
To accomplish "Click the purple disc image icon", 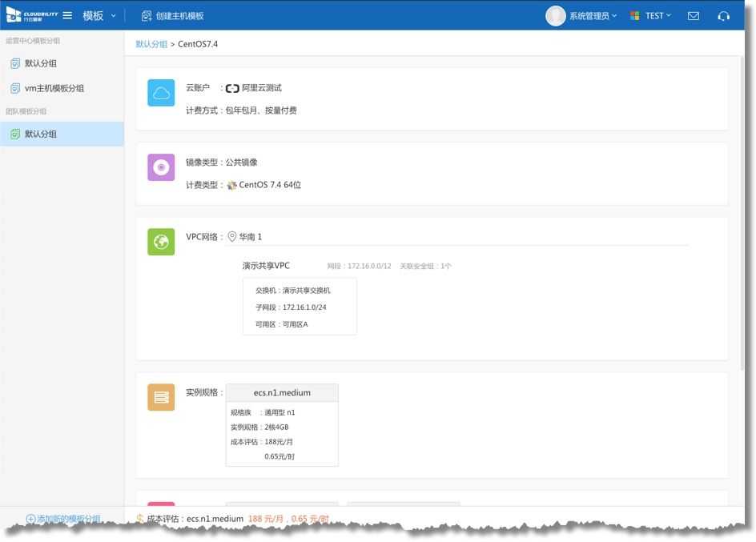I will coord(161,167).
